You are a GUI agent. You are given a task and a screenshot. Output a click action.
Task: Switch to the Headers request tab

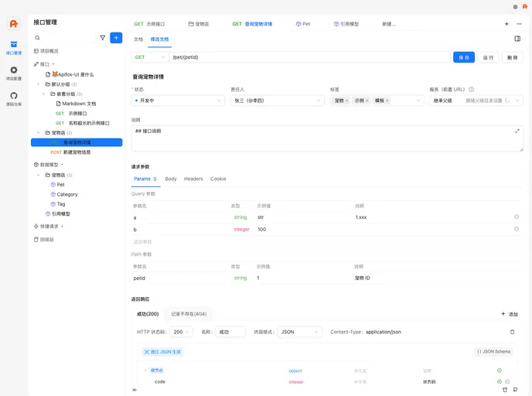(193, 179)
